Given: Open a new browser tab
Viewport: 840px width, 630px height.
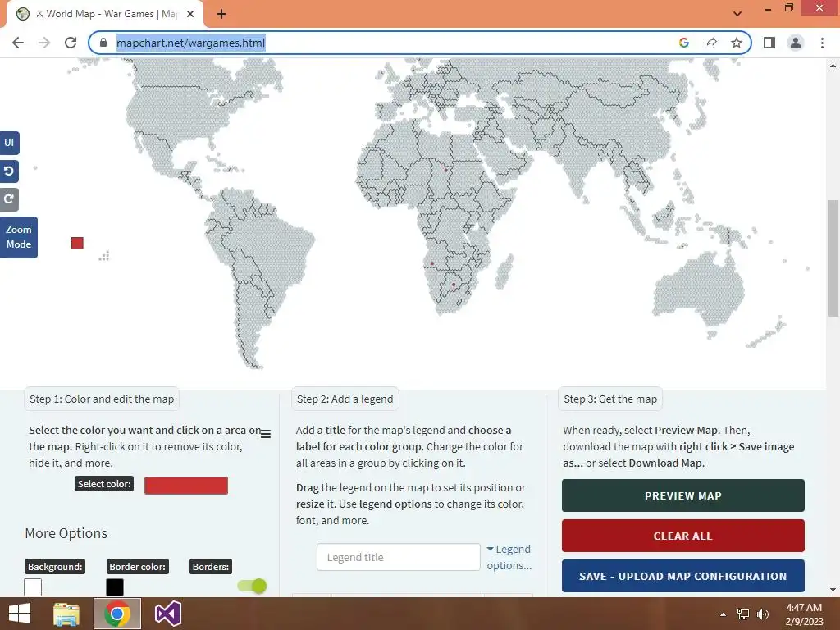Looking at the screenshot, I should (221, 14).
